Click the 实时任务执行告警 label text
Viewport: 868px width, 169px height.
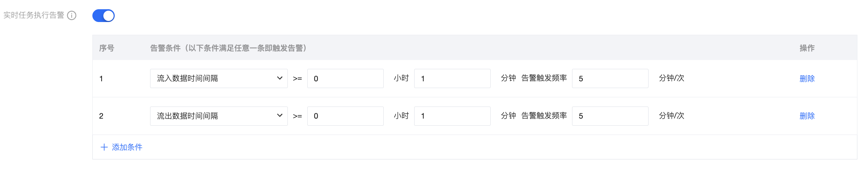34,15
